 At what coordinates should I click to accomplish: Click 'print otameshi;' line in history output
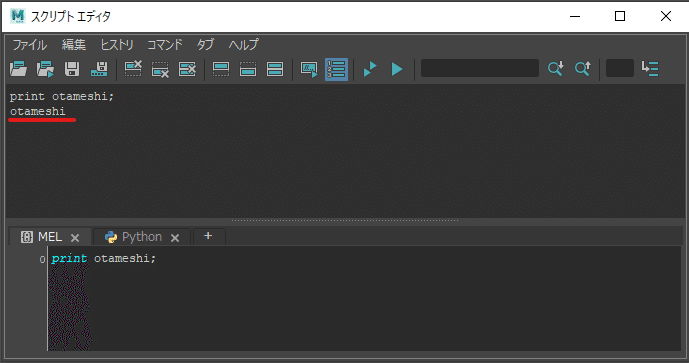point(62,96)
